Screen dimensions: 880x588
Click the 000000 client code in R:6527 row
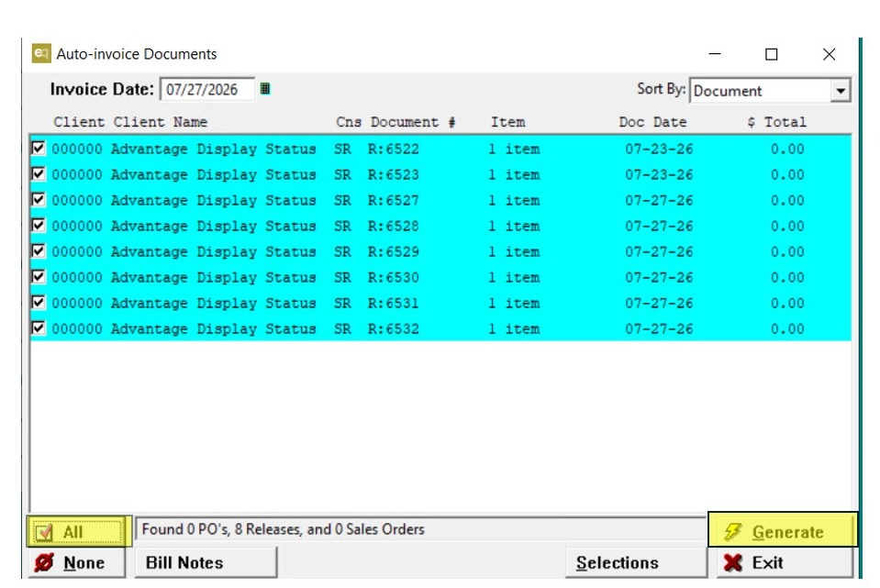click(x=77, y=200)
